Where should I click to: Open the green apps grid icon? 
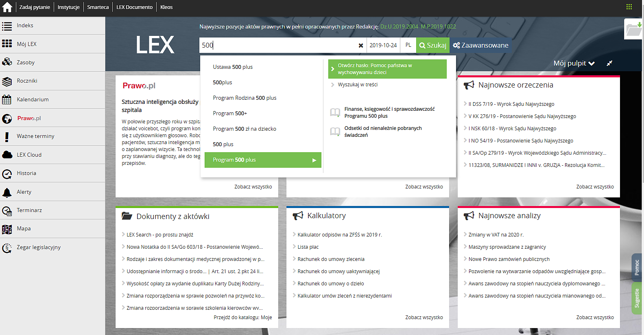click(x=629, y=7)
